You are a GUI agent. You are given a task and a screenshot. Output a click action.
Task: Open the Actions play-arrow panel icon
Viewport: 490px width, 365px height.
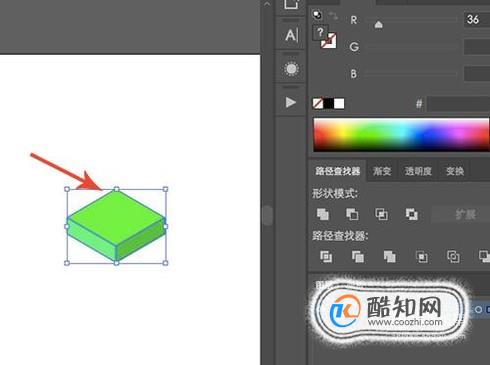(291, 102)
